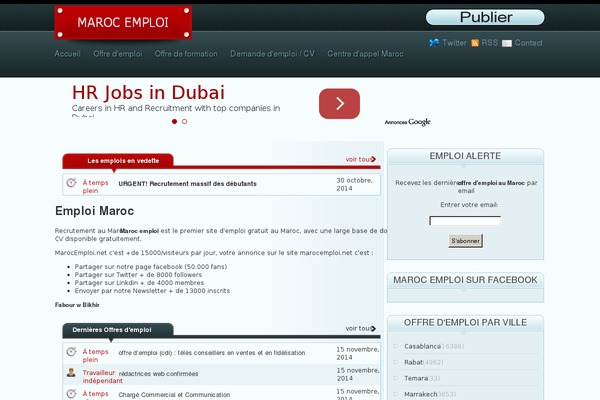Click Partager sur notre page facebook line
This screenshot has width=600, height=400.
(x=151, y=266)
